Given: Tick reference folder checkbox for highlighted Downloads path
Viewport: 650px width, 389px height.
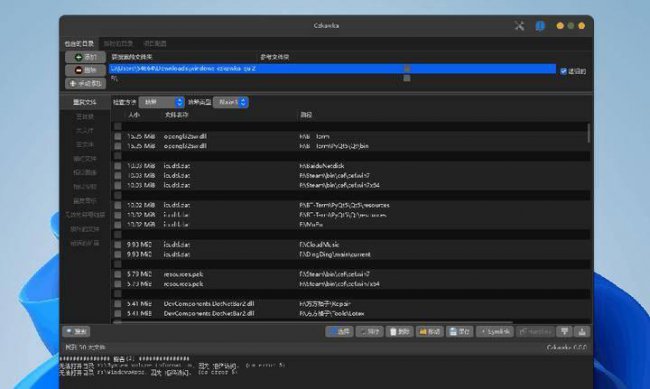Looking at the screenshot, I should pyautogui.click(x=407, y=68).
